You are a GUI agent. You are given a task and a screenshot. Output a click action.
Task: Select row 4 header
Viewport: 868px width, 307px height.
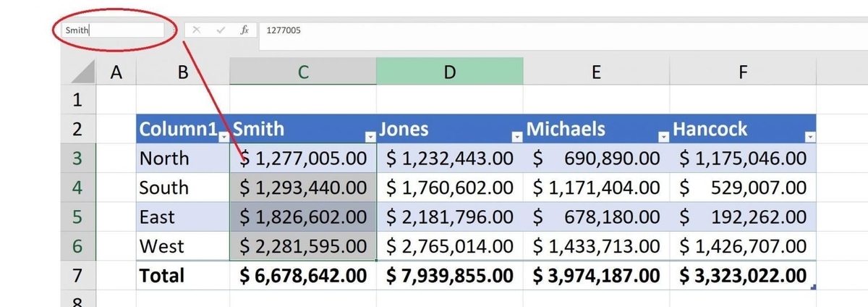coord(77,188)
